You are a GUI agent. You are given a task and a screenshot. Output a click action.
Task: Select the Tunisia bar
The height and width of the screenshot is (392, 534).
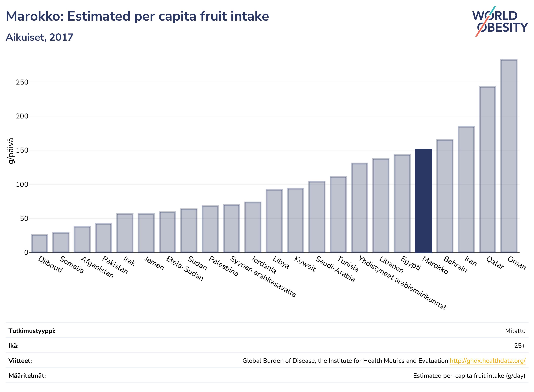tap(338, 215)
